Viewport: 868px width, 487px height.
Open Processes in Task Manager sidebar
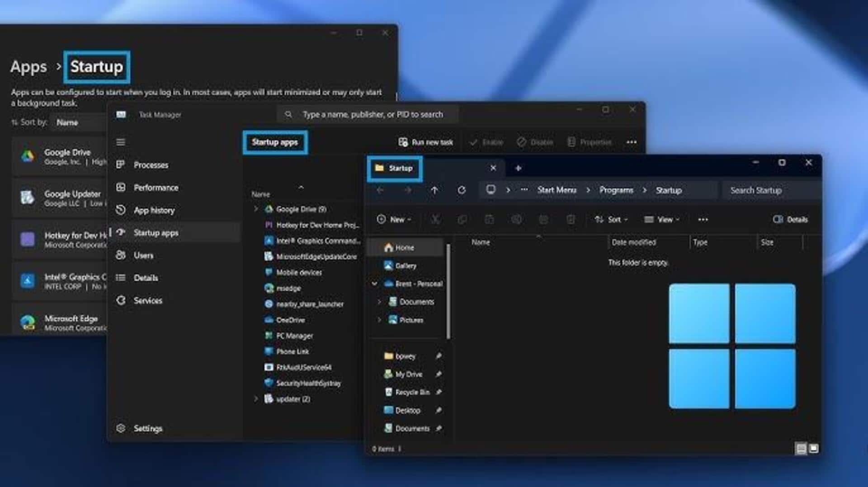pyautogui.click(x=151, y=165)
